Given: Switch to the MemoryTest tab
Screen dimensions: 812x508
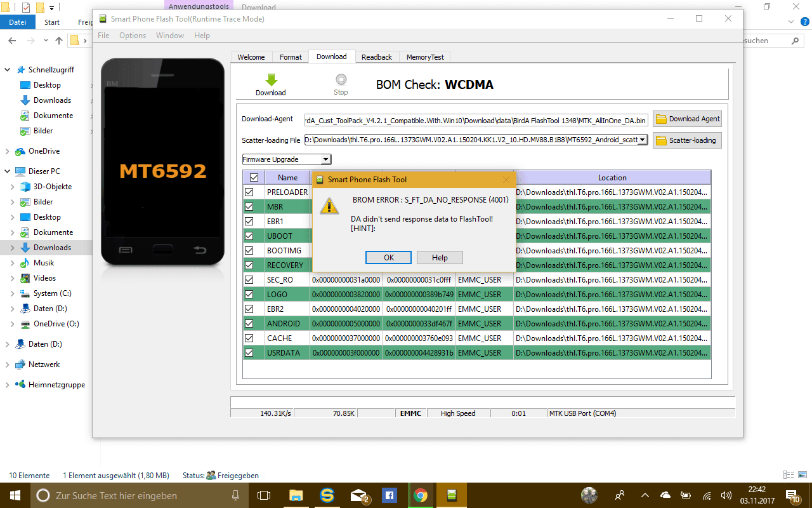Looking at the screenshot, I should (x=425, y=57).
